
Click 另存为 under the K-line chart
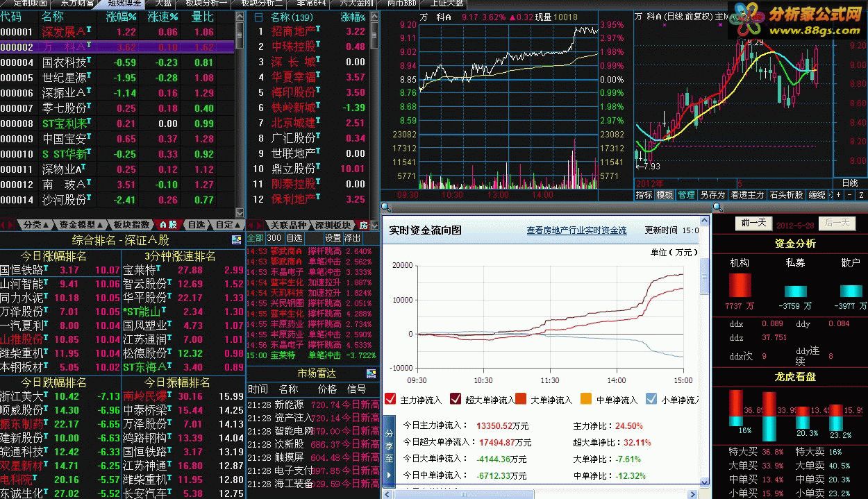coord(712,195)
